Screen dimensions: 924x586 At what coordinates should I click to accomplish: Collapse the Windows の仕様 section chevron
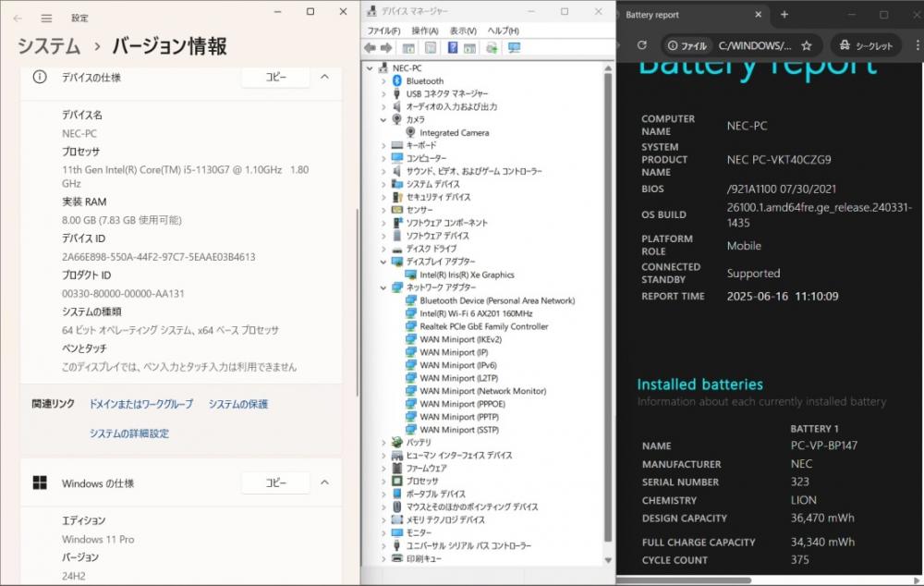pos(324,482)
